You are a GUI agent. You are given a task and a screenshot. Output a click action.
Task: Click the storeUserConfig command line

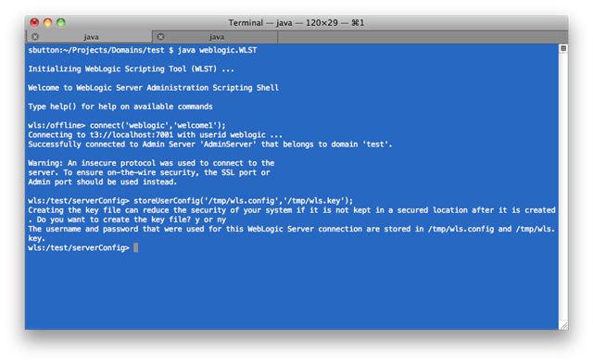coord(190,201)
